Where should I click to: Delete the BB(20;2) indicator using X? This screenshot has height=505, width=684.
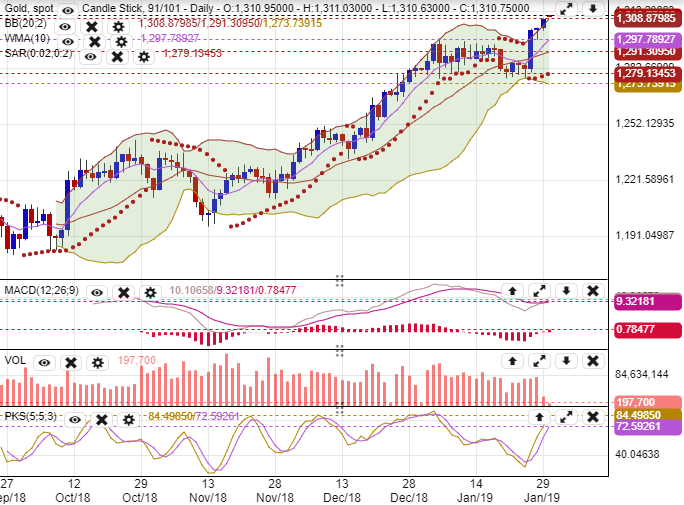92,25
